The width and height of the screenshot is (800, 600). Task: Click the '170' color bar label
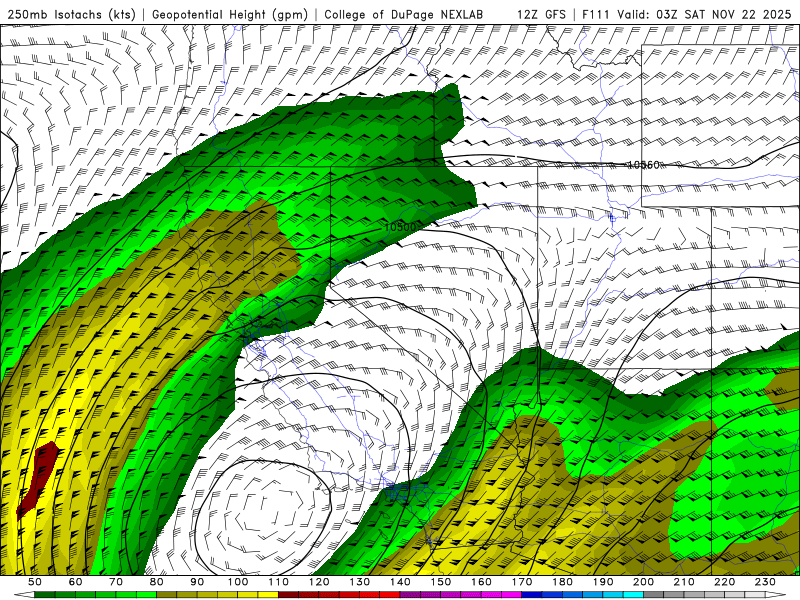(521, 582)
